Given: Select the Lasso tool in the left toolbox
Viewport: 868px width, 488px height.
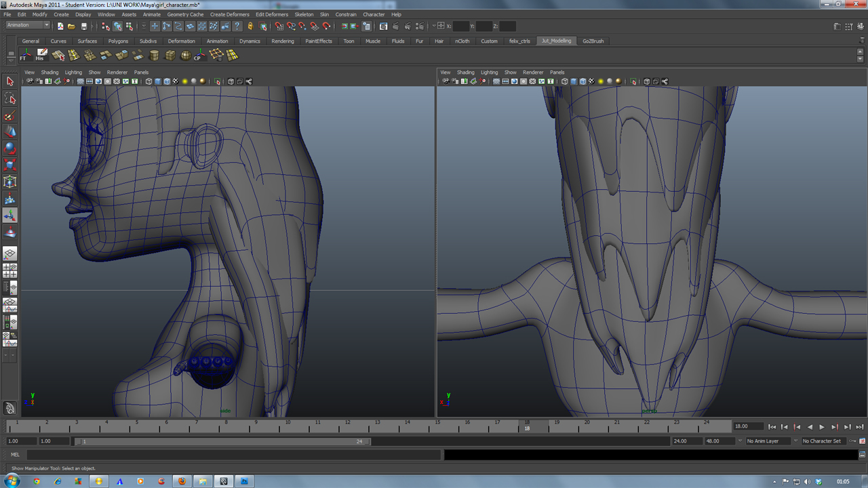Looking at the screenshot, I should 9,99.
